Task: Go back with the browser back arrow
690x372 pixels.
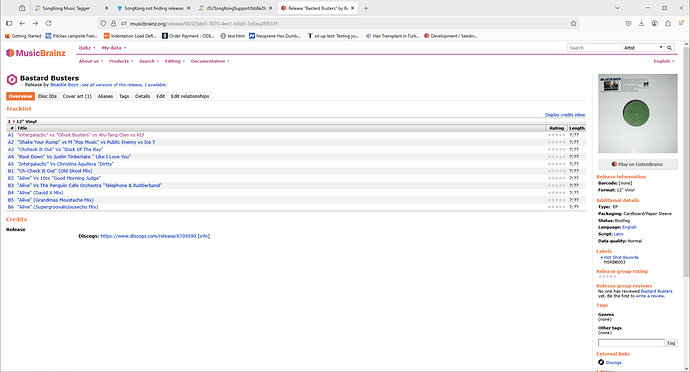Action: click(22, 23)
